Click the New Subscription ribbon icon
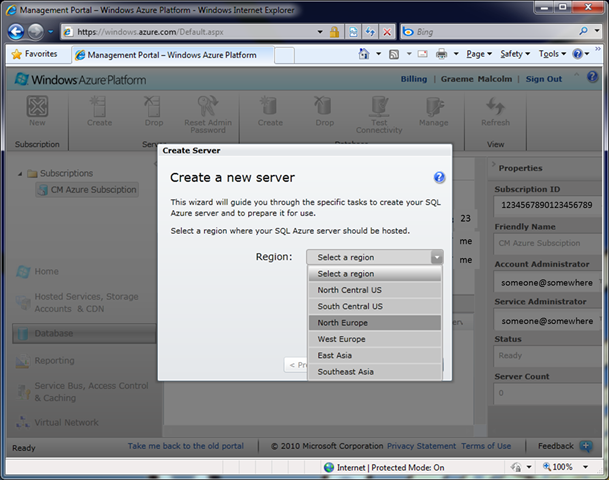This screenshot has width=609, height=480. point(37,106)
